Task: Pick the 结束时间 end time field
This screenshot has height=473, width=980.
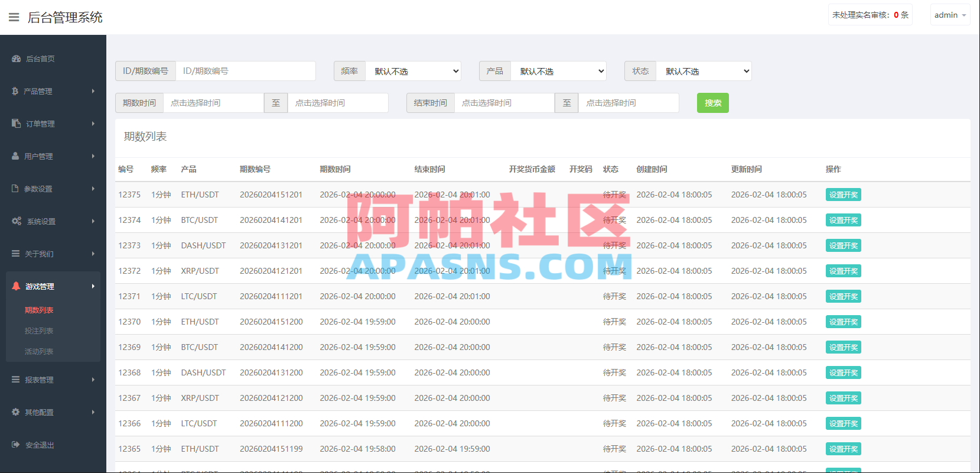Action: pos(629,103)
